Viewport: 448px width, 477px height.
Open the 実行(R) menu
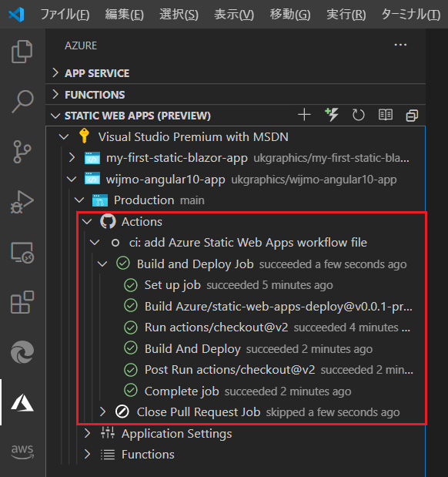[346, 15]
